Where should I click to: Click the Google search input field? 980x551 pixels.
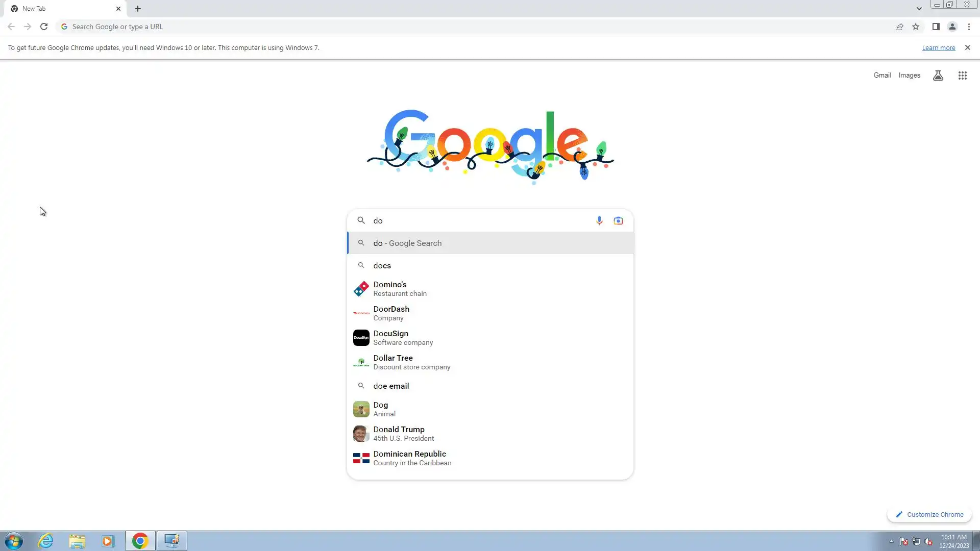point(480,220)
